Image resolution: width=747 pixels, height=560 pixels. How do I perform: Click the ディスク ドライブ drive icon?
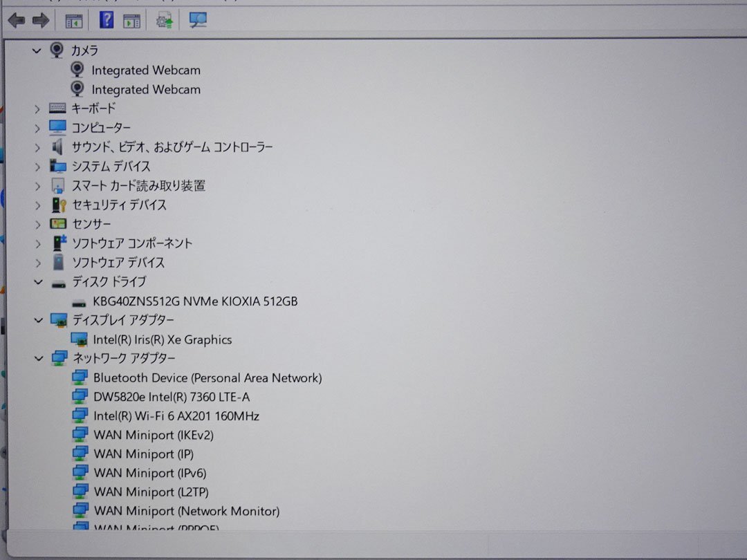[59, 284]
